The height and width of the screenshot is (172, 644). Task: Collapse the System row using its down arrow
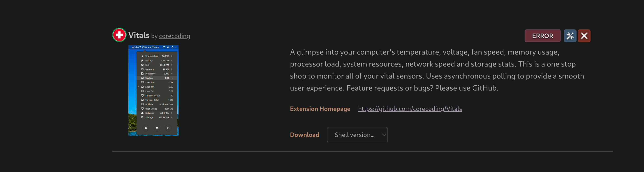[x=172, y=78]
